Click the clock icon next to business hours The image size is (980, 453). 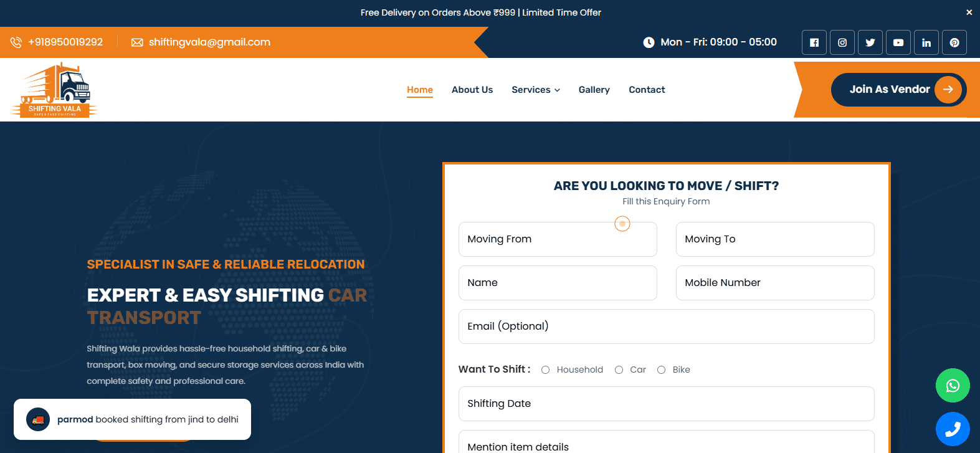pyautogui.click(x=649, y=42)
